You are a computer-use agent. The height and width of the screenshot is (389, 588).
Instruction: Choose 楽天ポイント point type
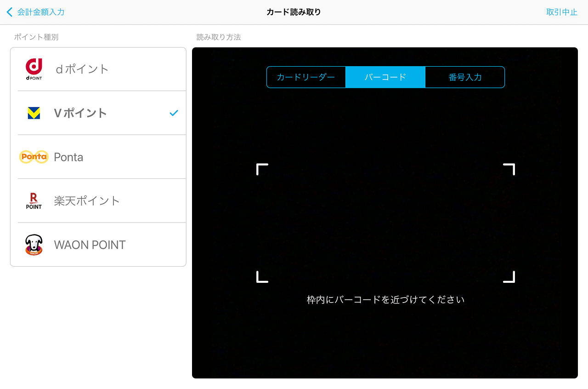(x=98, y=201)
